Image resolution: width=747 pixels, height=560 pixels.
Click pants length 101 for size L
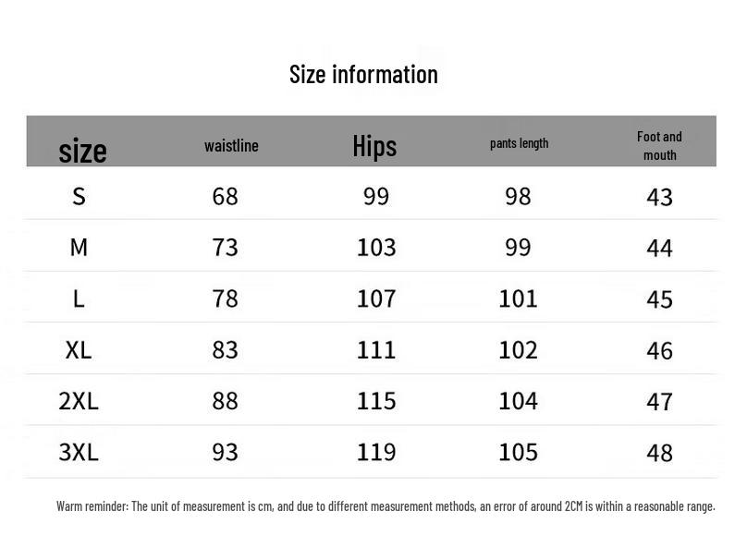[518, 298]
